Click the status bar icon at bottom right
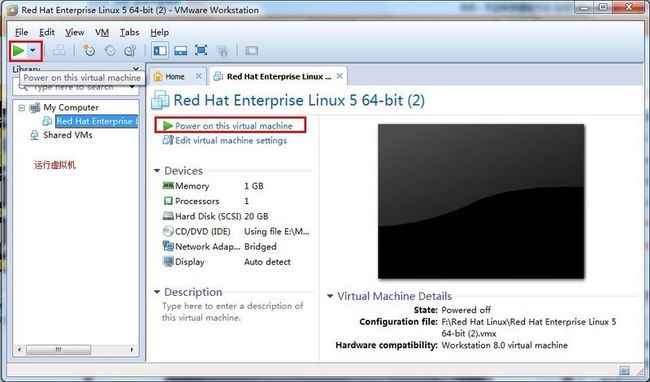This screenshot has height=382, width=650. pos(624,370)
